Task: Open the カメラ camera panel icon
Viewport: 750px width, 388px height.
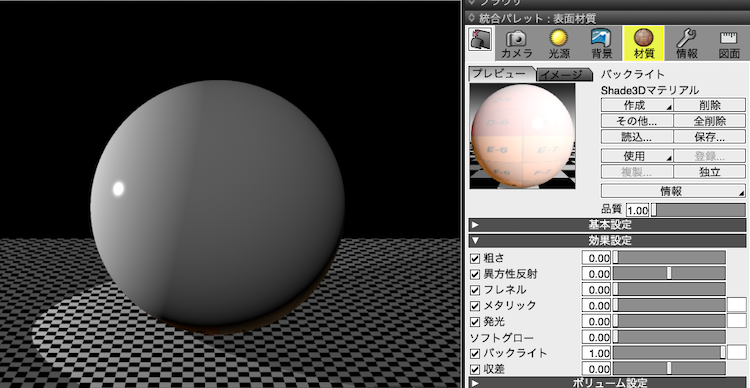Action: point(517,44)
